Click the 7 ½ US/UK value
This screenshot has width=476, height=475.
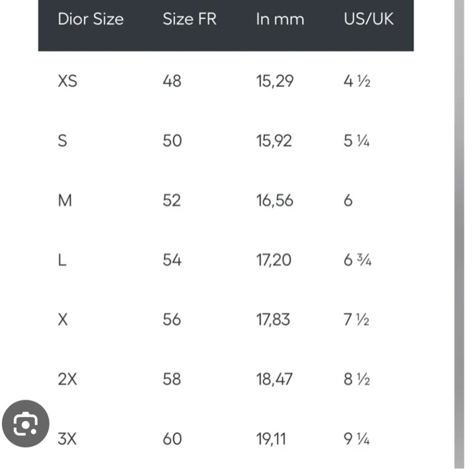357,320
